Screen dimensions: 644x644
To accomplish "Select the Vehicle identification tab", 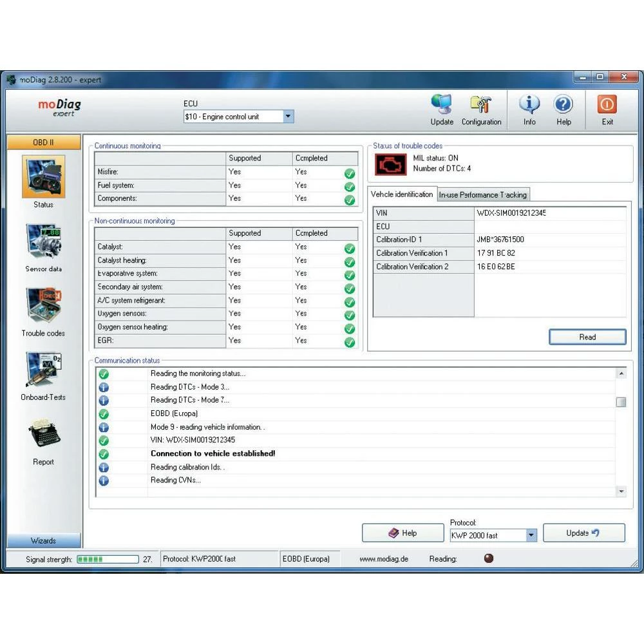I will pyautogui.click(x=402, y=194).
